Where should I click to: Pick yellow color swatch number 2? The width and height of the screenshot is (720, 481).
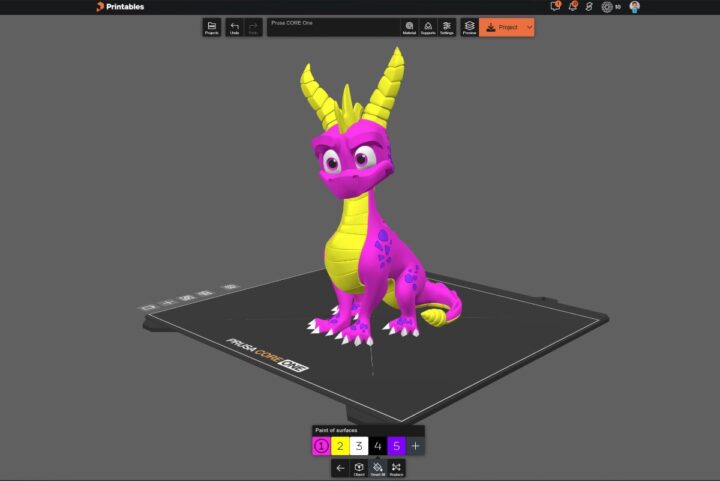coord(340,446)
